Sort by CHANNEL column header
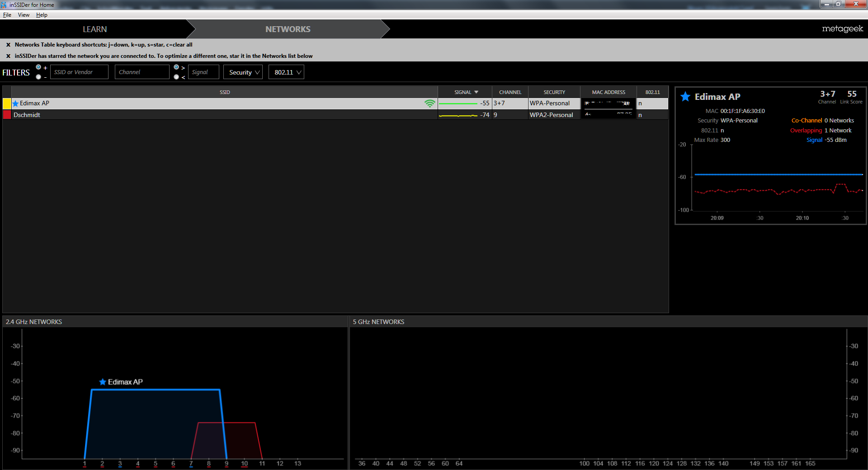868x470 pixels. point(510,92)
